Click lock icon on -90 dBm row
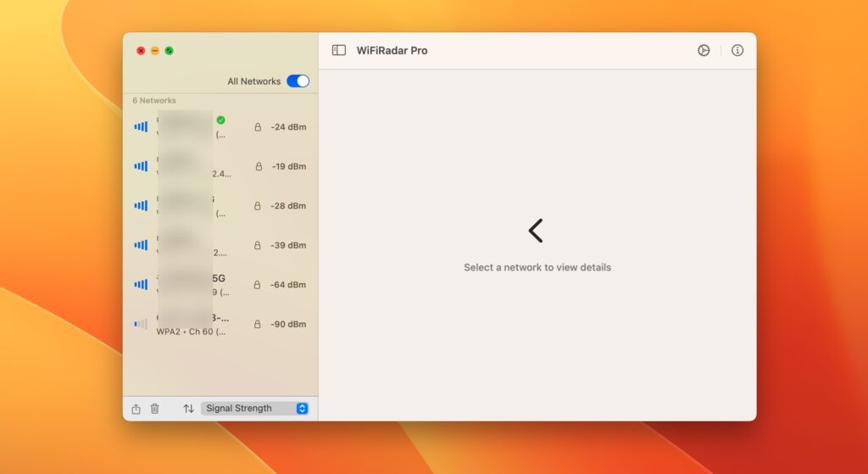Image resolution: width=868 pixels, height=474 pixels. point(258,324)
